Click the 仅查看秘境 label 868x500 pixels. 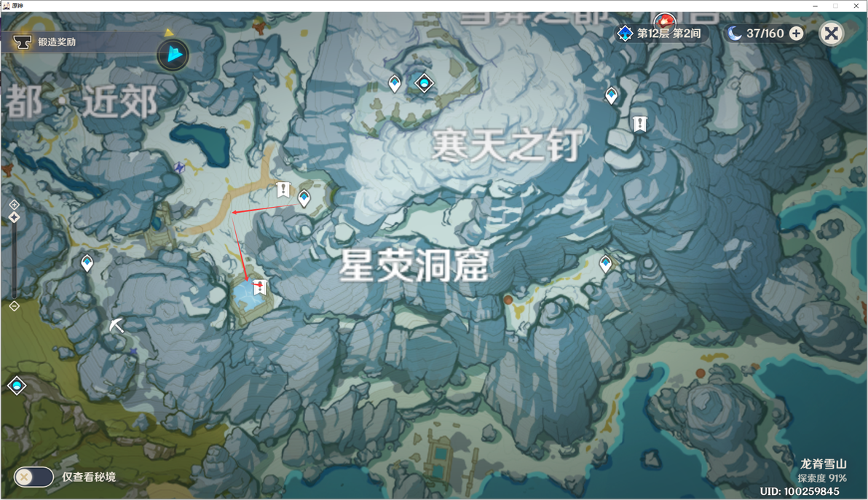[x=89, y=477]
